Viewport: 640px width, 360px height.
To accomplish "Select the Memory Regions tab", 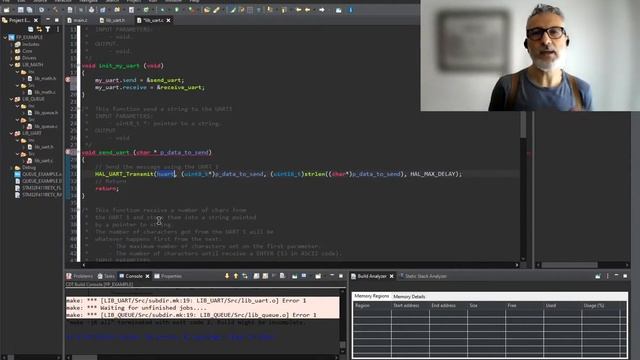I will tap(371, 296).
